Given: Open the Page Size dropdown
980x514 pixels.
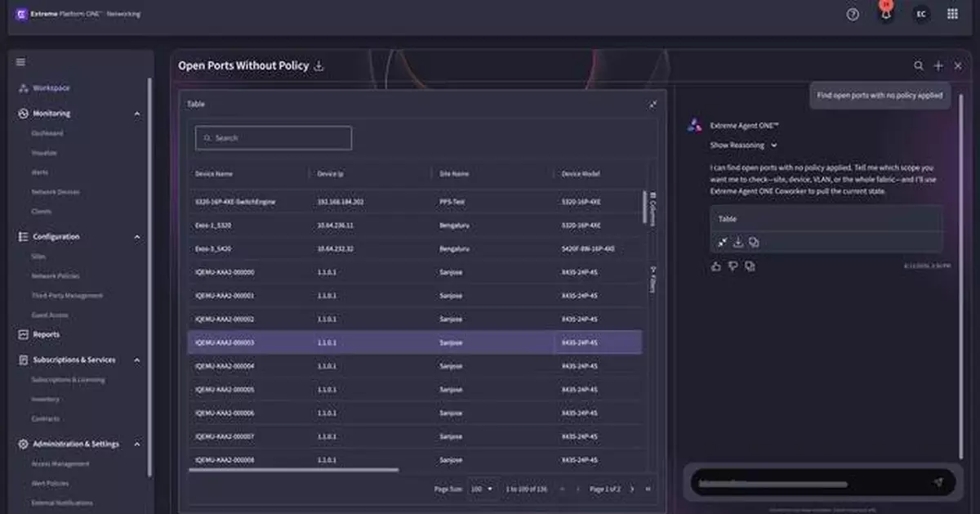Looking at the screenshot, I should (482, 489).
